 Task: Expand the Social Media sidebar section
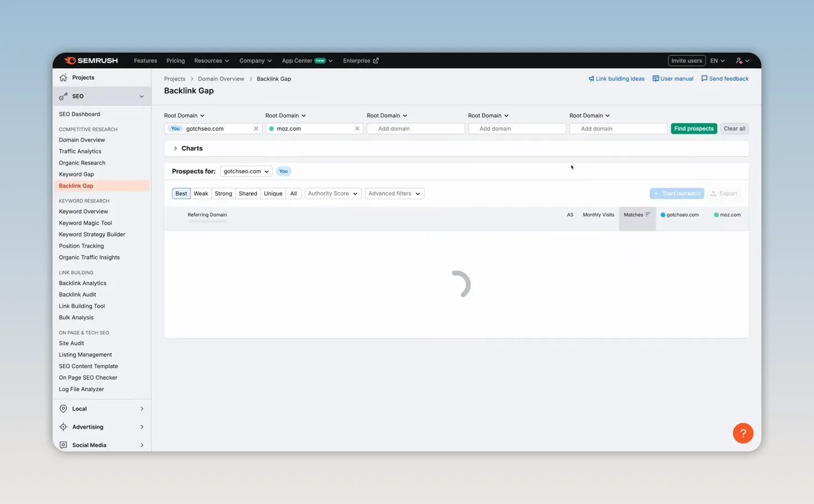coord(142,445)
